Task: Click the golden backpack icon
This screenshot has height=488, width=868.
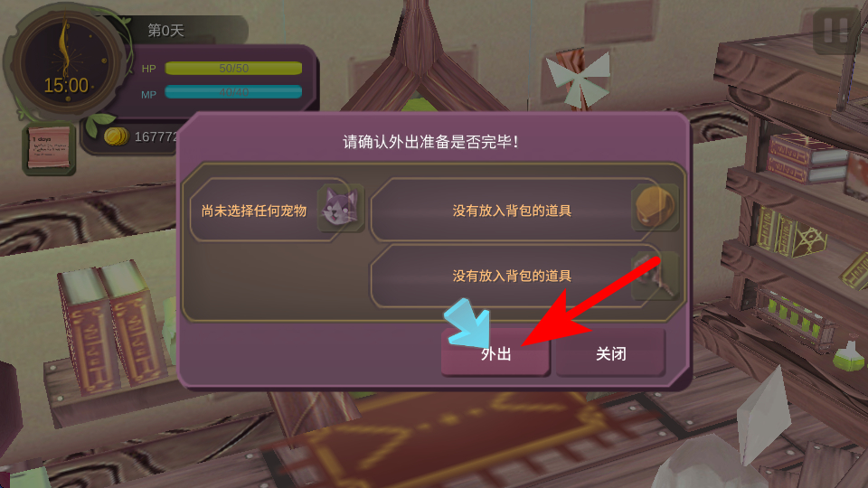Action: tap(655, 208)
